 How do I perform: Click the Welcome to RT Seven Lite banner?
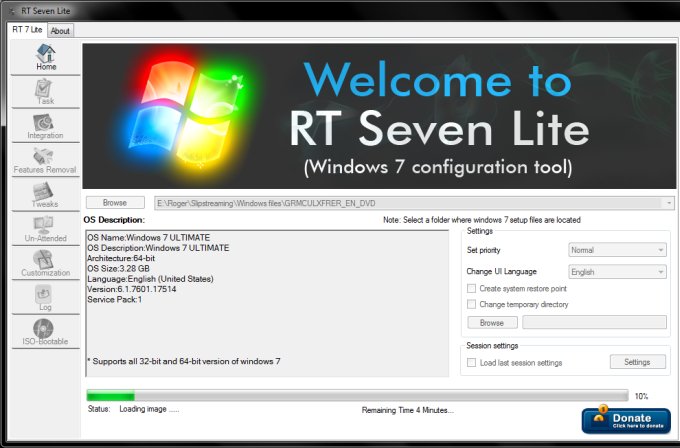point(379,116)
